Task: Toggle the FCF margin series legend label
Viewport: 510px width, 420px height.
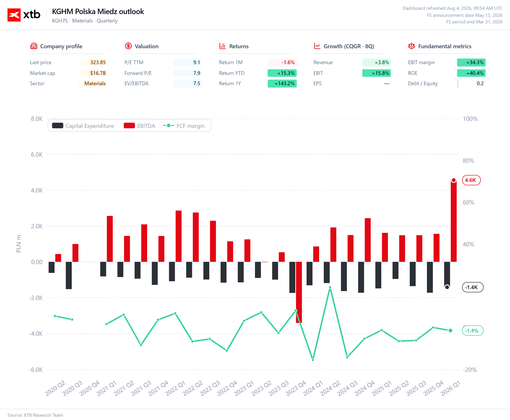Action: coord(190,126)
